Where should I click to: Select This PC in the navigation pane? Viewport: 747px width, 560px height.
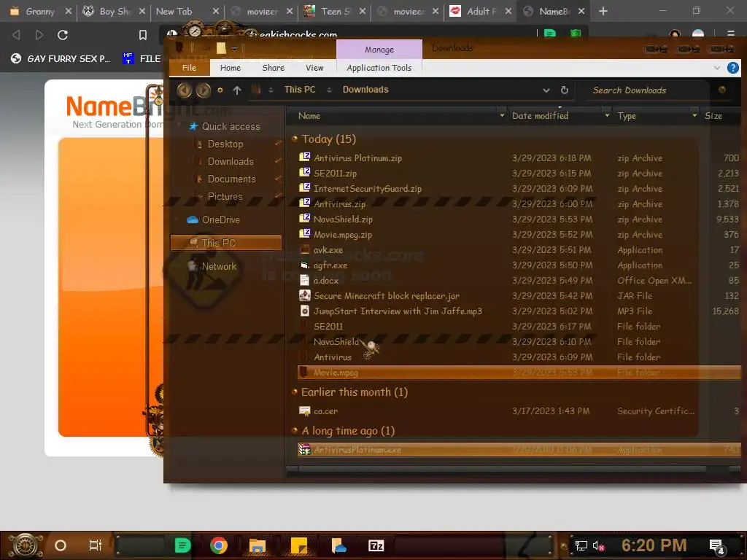226,243
